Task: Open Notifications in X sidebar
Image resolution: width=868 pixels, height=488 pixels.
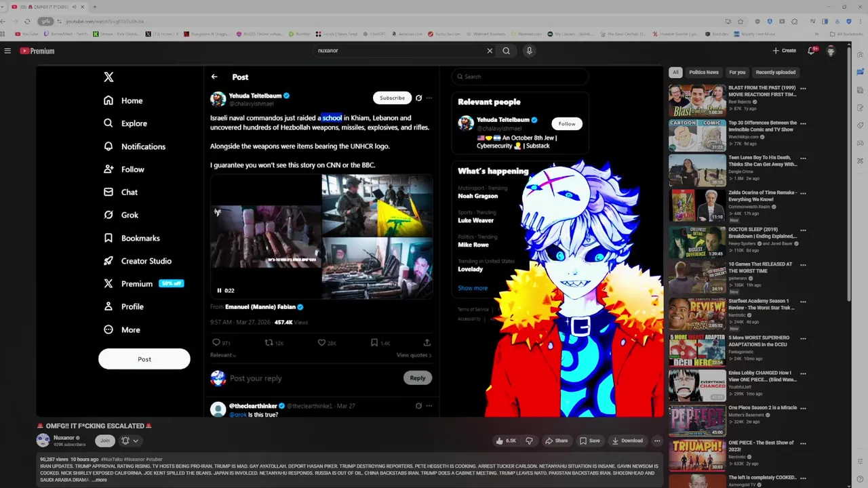Action: point(134,146)
